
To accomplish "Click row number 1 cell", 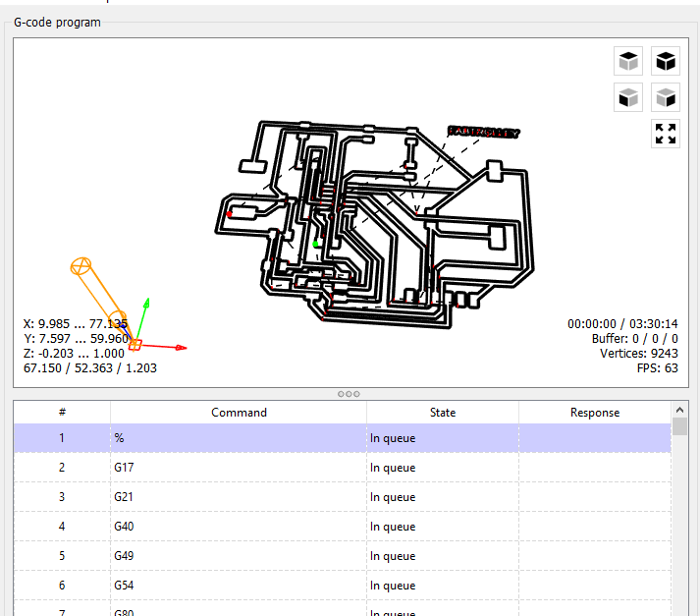I will click(62, 438).
